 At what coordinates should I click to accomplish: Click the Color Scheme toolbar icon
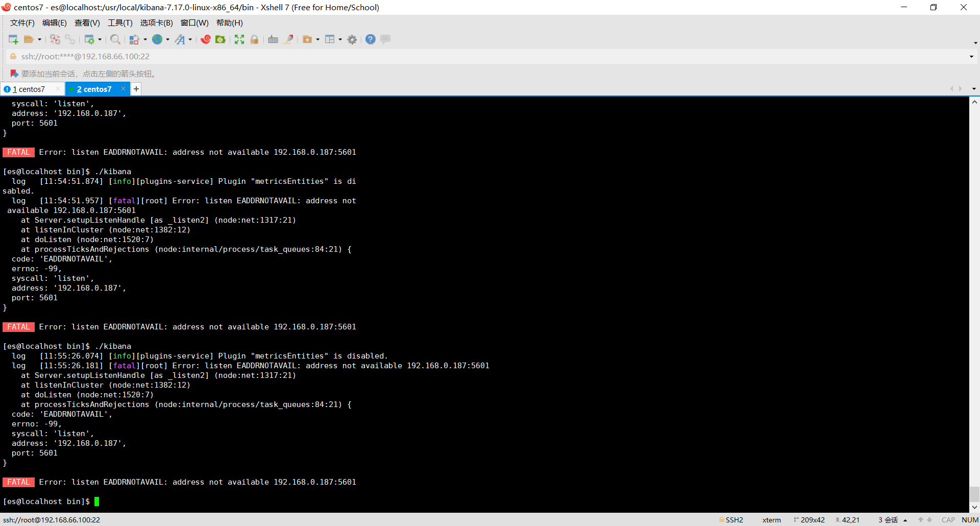(134, 39)
